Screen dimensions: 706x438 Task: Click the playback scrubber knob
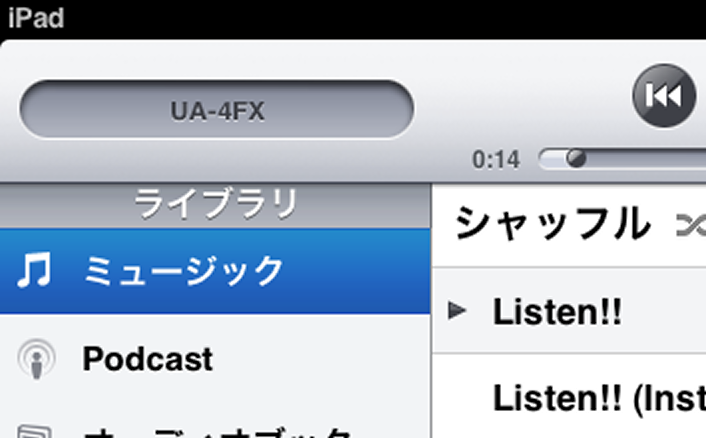click(x=576, y=158)
